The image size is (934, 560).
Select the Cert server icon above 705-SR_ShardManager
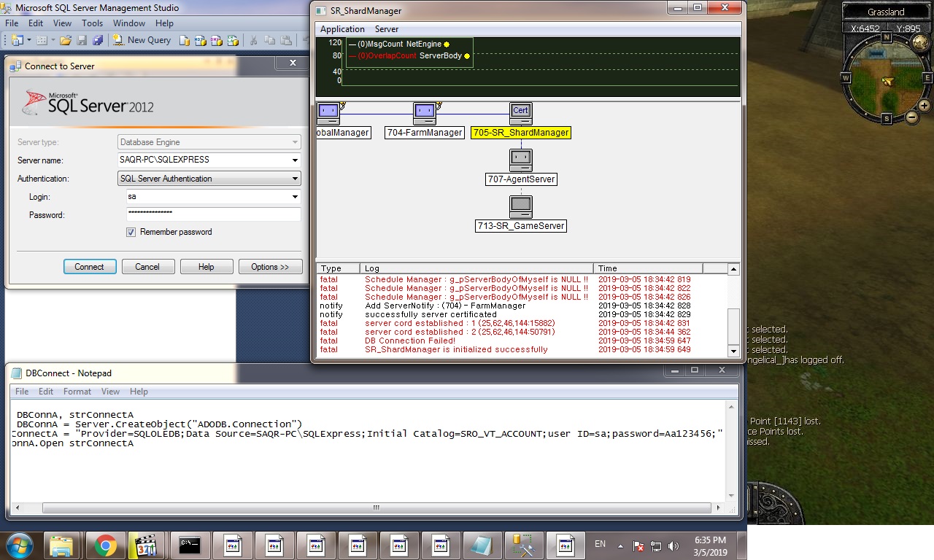click(x=520, y=113)
